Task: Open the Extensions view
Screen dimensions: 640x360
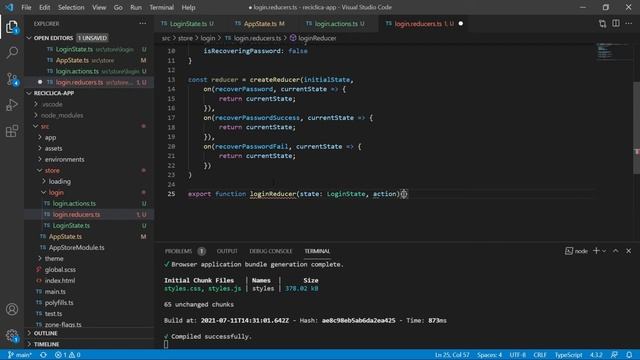Action: 12,131
